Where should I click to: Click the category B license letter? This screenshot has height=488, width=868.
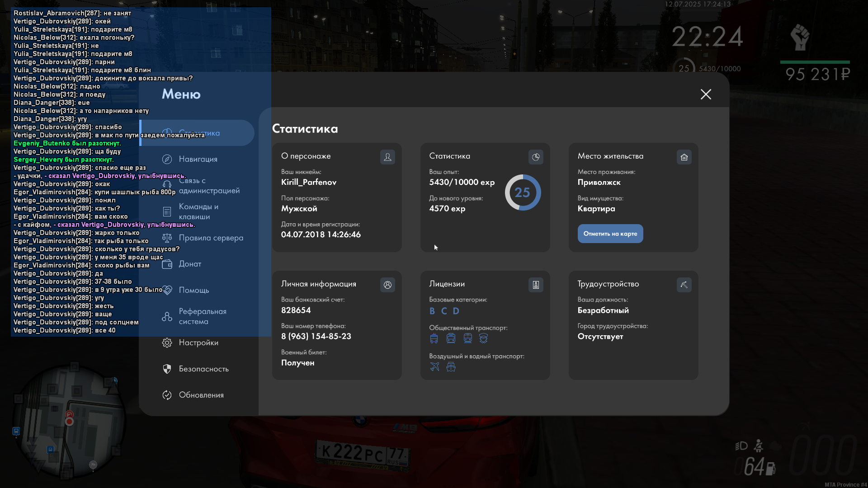pyautogui.click(x=432, y=311)
